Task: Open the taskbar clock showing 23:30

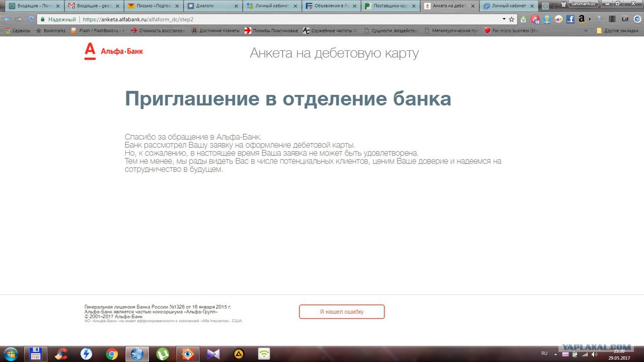Action: coord(618,354)
